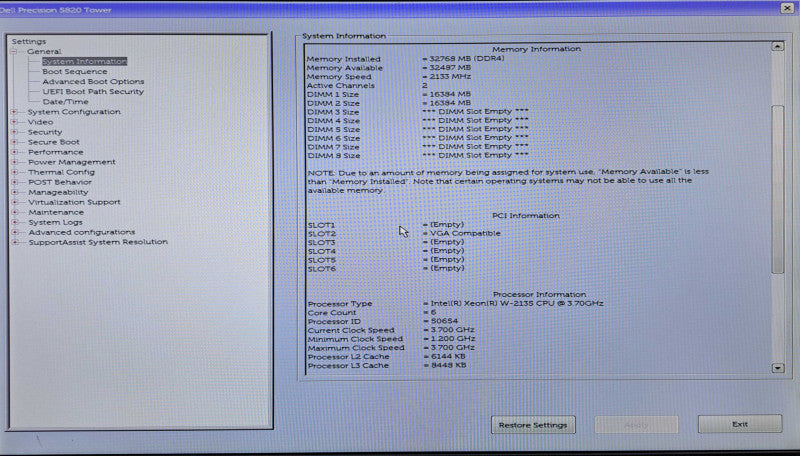Click the Processor L3 Cache row
Image resolution: width=800 pixels, height=456 pixels.
(x=387, y=365)
